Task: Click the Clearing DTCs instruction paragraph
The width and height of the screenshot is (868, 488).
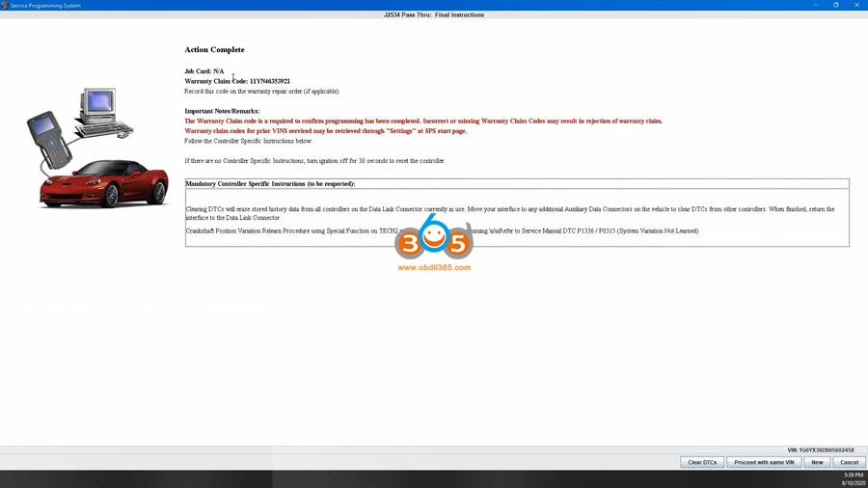Action: (x=510, y=213)
